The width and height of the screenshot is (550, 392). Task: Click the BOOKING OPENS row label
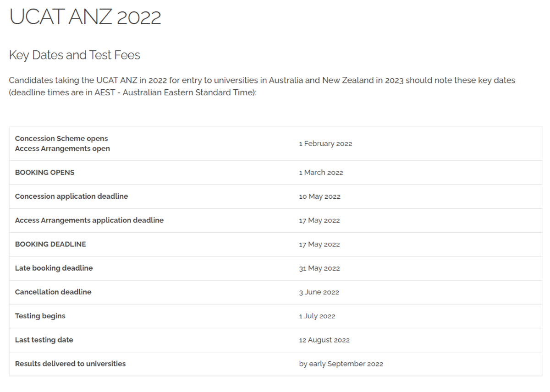point(44,172)
